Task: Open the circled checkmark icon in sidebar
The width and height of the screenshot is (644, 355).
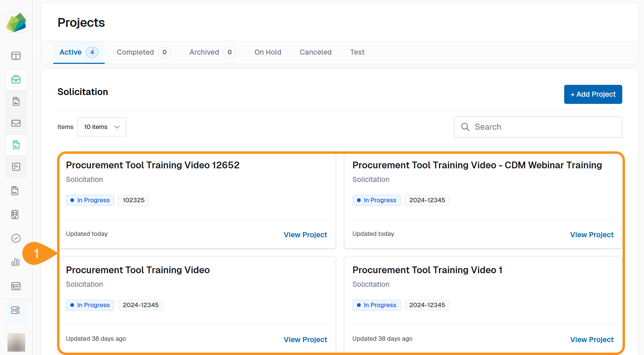Action: [16, 238]
